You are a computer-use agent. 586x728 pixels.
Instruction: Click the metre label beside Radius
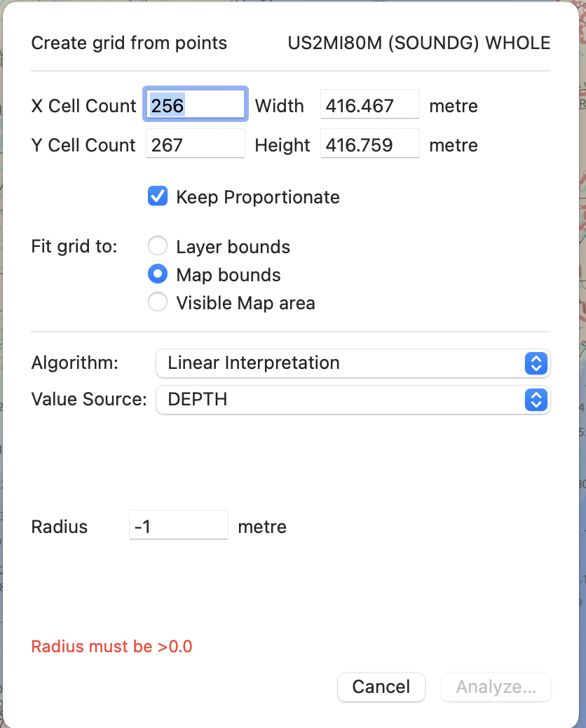(x=262, y=527)
